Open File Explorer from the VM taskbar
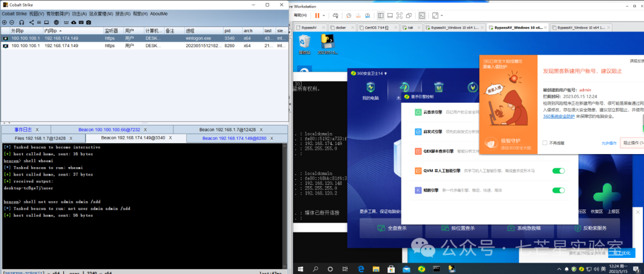The height and width of the screenshot is (274, 644). [x=376, y=269]
